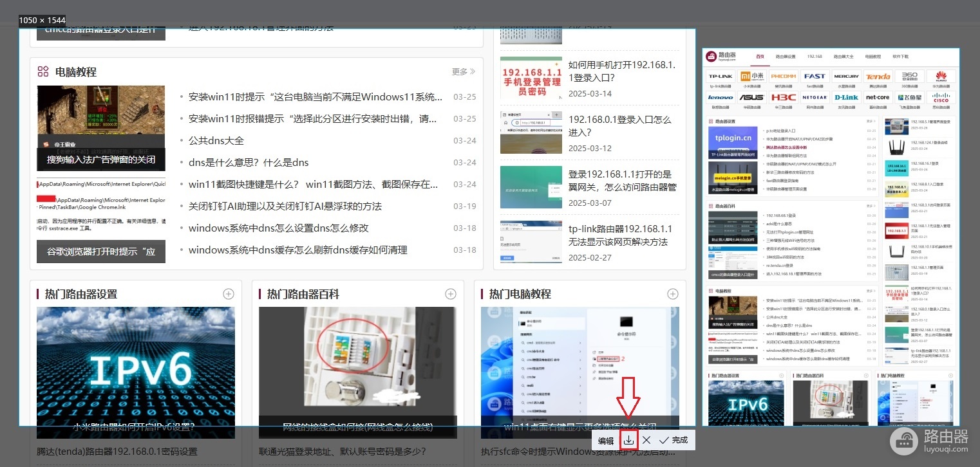Click the 小米 brand logo in the preview

[x=752, y=76]
